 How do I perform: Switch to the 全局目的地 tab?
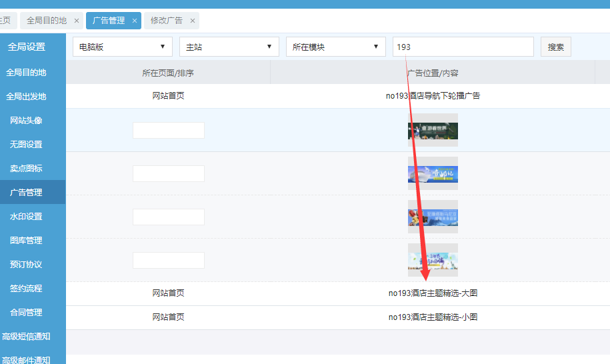point(47,21)
